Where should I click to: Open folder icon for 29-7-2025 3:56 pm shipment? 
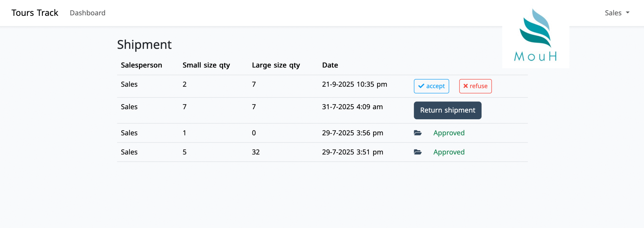(x=418, y=133)
